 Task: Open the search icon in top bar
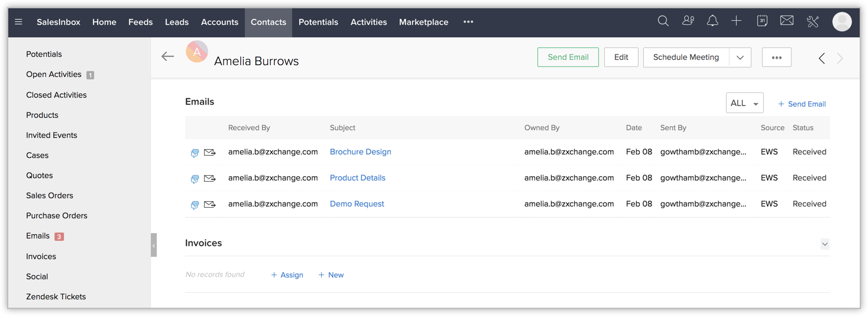coord(663,21)
